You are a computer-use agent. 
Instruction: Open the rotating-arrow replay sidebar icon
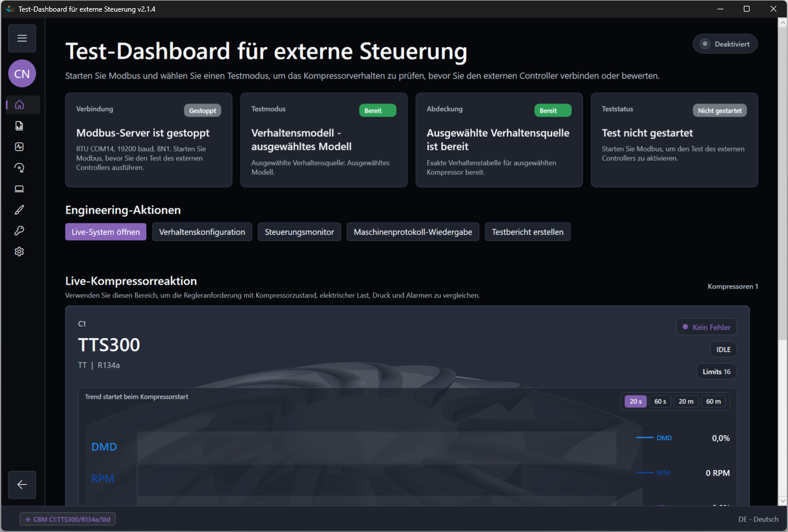(19, 168)
